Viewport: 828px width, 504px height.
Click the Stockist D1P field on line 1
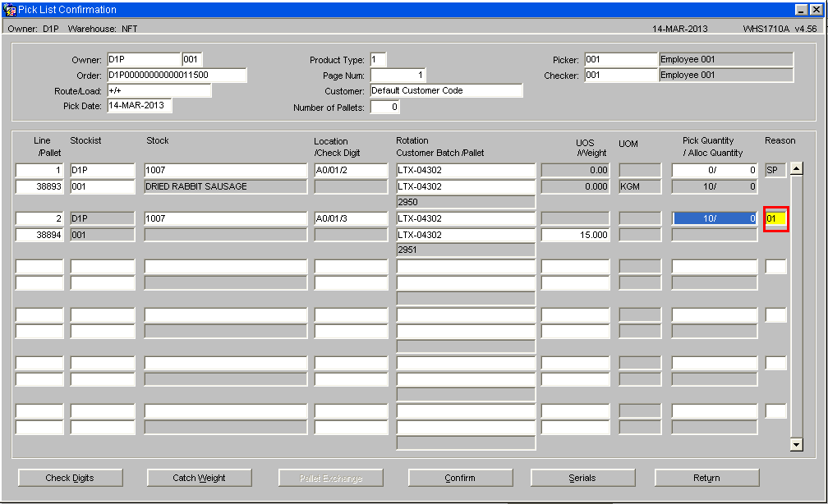click(103, 170)
